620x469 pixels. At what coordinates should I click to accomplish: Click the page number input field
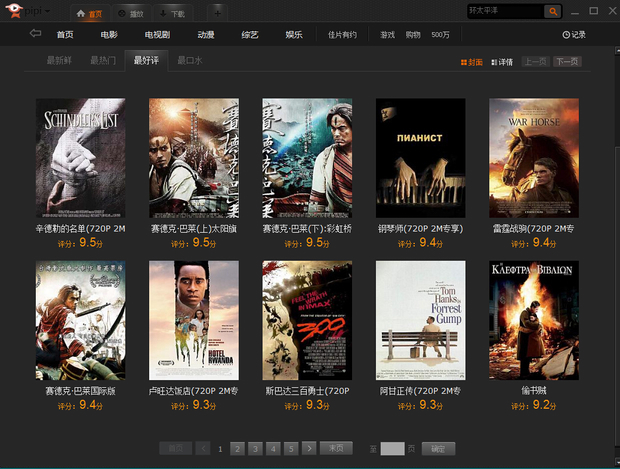click(392, 448)
